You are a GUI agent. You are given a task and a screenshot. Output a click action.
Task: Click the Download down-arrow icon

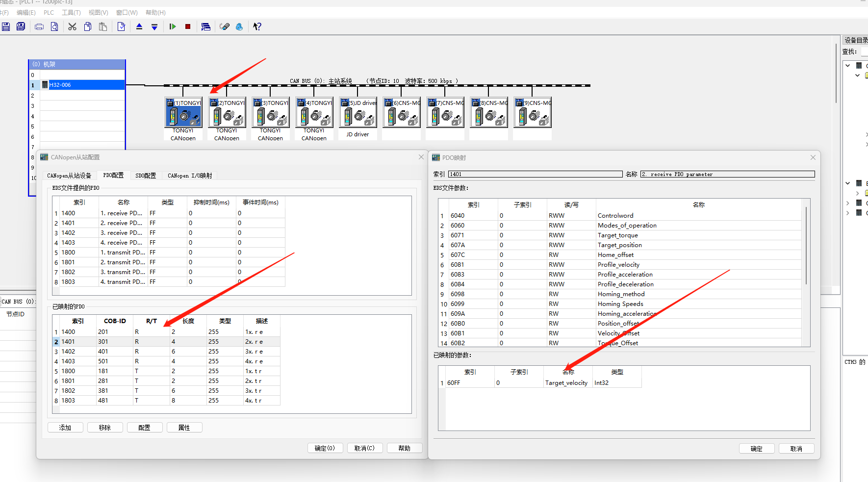pos(154,26)
